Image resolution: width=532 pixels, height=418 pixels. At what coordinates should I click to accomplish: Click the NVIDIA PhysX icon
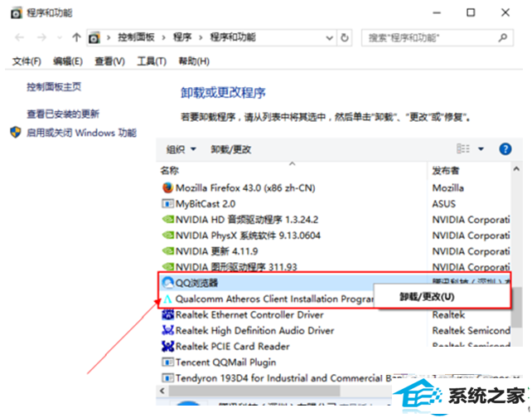point(168,235)
